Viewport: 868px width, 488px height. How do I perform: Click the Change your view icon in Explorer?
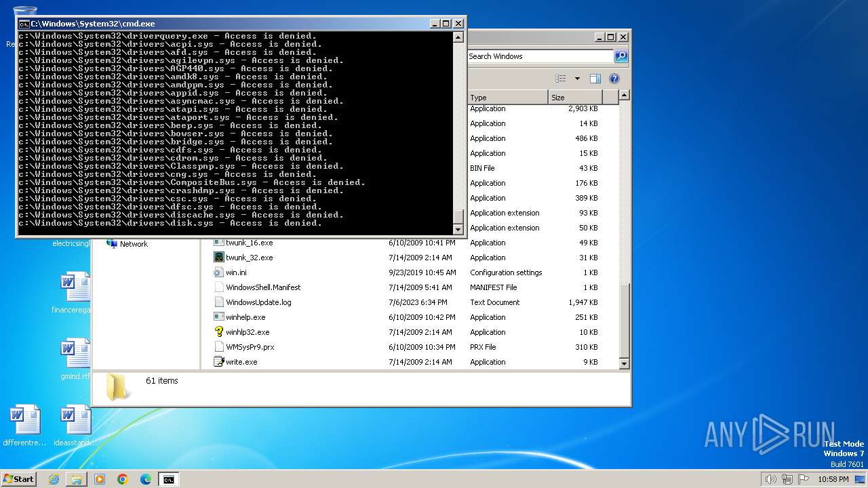tap(561, 79)
